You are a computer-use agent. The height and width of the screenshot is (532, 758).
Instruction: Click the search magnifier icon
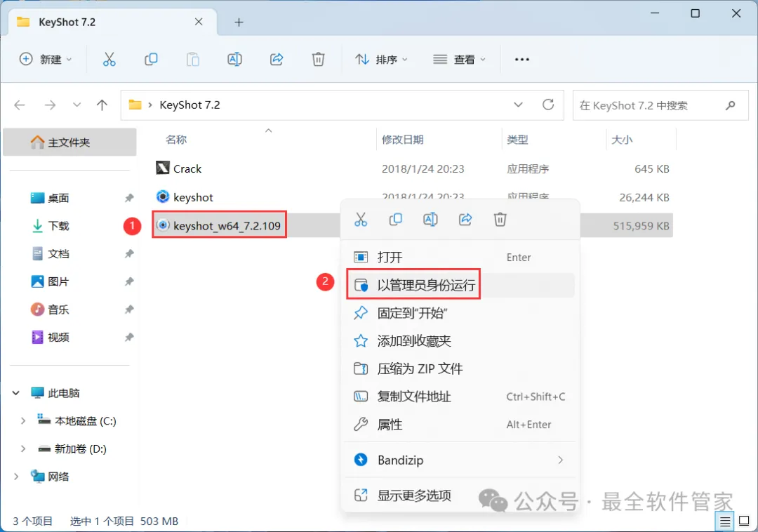[x=731, y=105]
